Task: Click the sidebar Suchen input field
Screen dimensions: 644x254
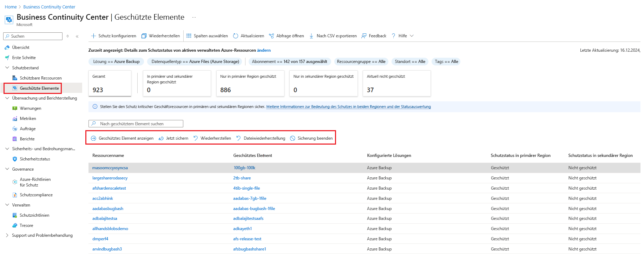Action: point(33,36)
